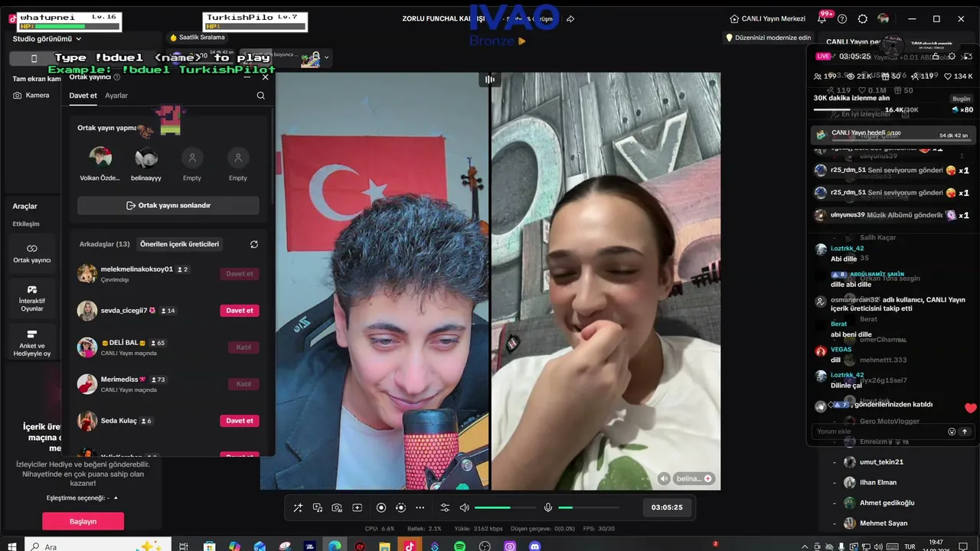Click the Düzeninizi modernize edin tip
This screenshot has height=551, width=980.
pyautogui.click(x=768, y=37)
